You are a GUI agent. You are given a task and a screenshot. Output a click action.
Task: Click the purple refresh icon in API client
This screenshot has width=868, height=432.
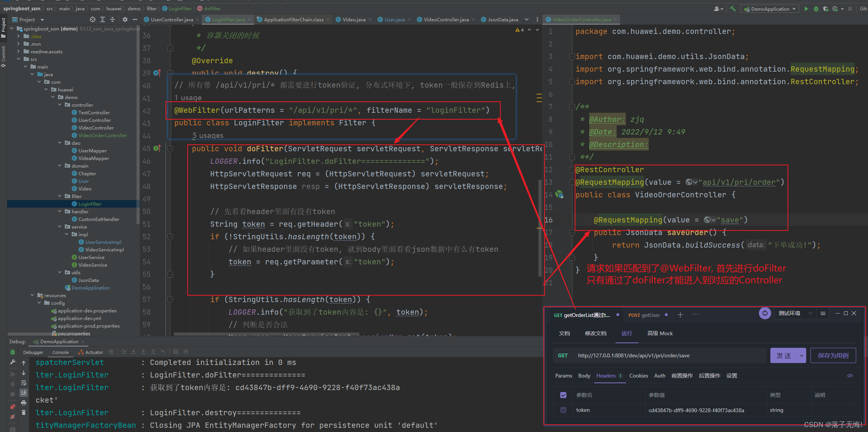click(x=765, y=313)
